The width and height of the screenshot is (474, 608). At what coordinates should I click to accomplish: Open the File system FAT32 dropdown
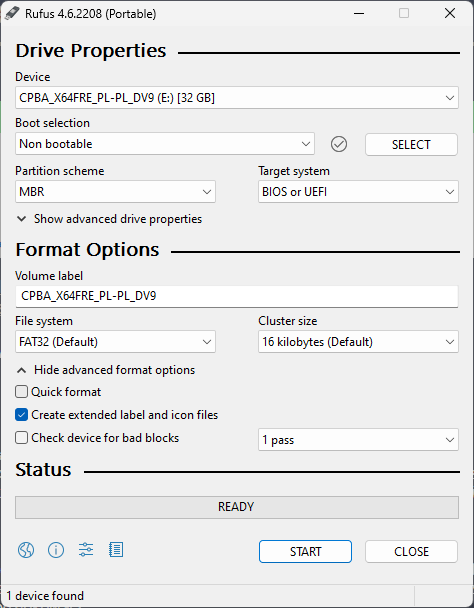pyautogui.click(x=115, y=342)
